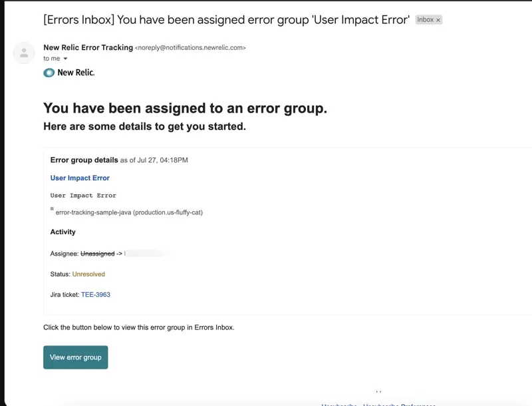
Task: Click the Inbox label chip
Action: [425, 20]
